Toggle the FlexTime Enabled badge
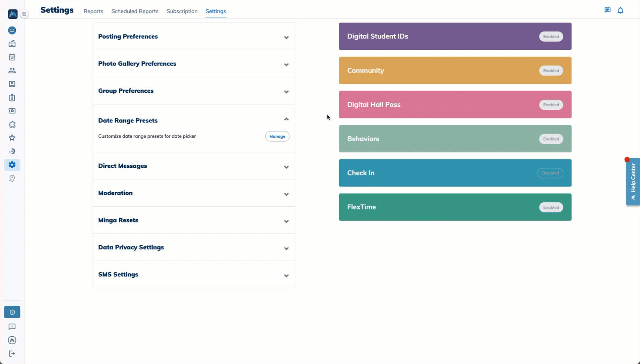Image resolution: width=640 pixels, height=364 pixels. click(x=551, y=207)
